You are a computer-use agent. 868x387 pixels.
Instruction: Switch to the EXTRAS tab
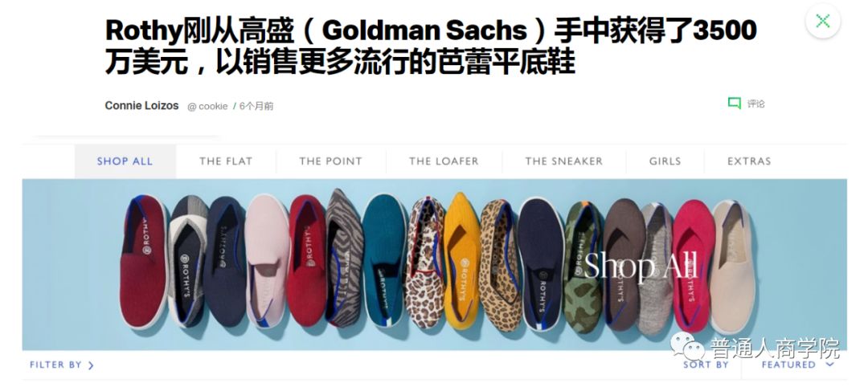click(749, 161)
